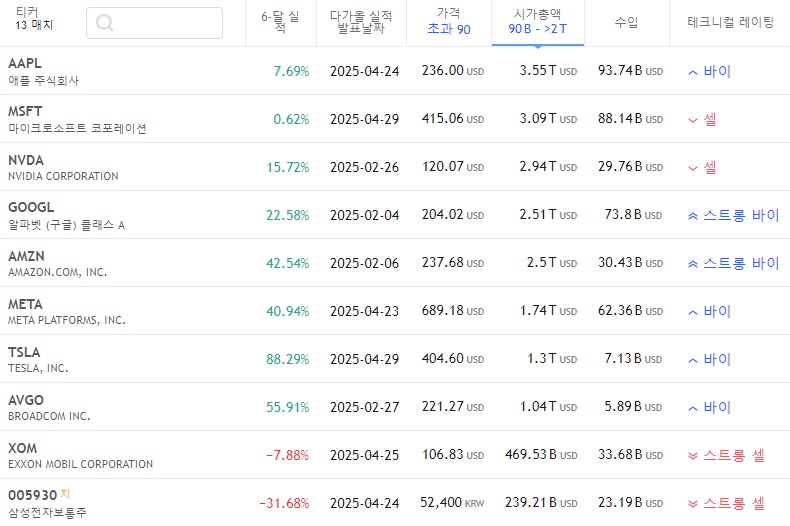Click up-arrow buy icon in AAPL row
This screenshot has width=790, height=526.
click(x=693, y=73)
